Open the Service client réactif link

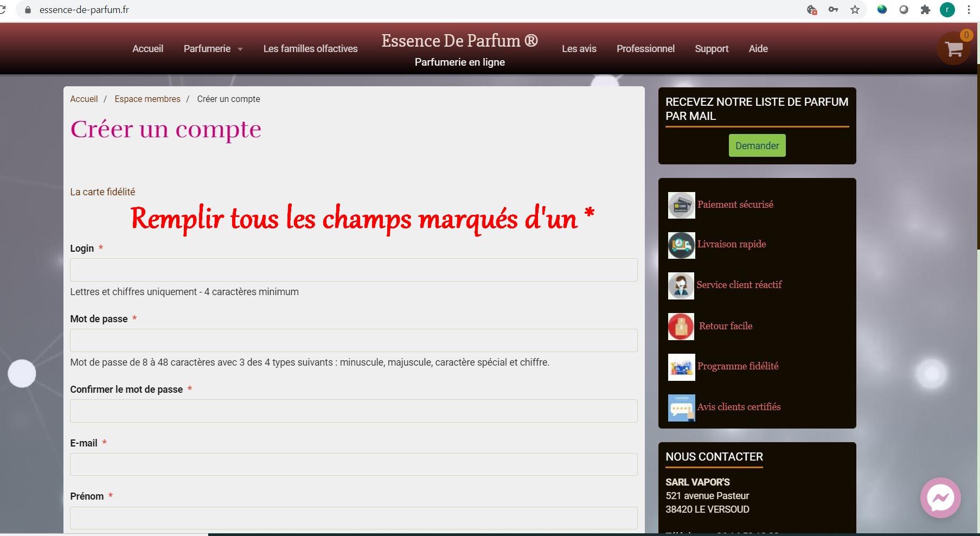(x=739, y=285)
